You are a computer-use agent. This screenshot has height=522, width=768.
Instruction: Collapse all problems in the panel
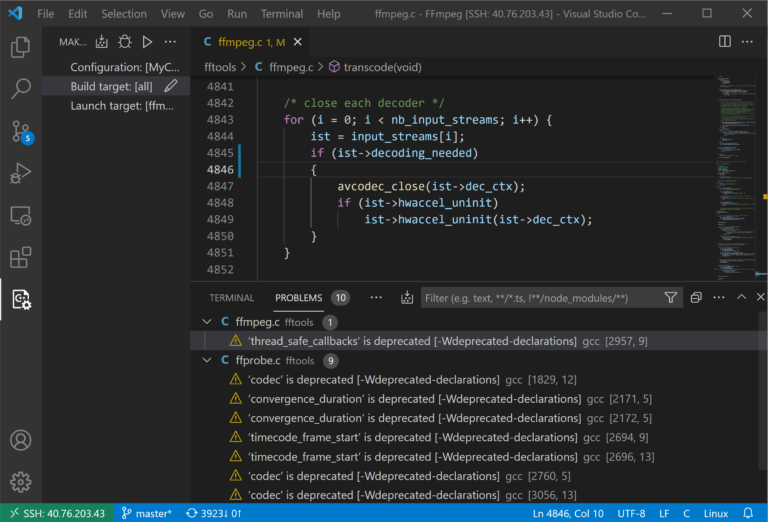696,298
